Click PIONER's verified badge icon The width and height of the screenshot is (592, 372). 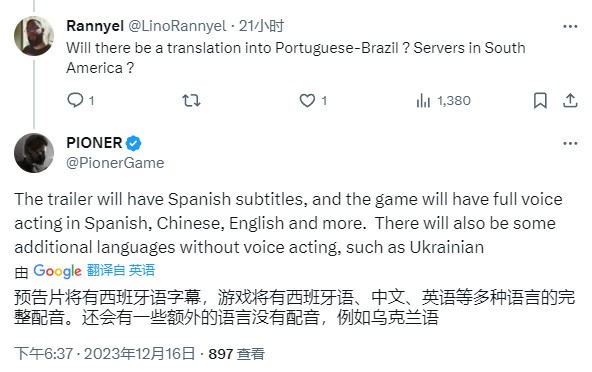(133, 143)
